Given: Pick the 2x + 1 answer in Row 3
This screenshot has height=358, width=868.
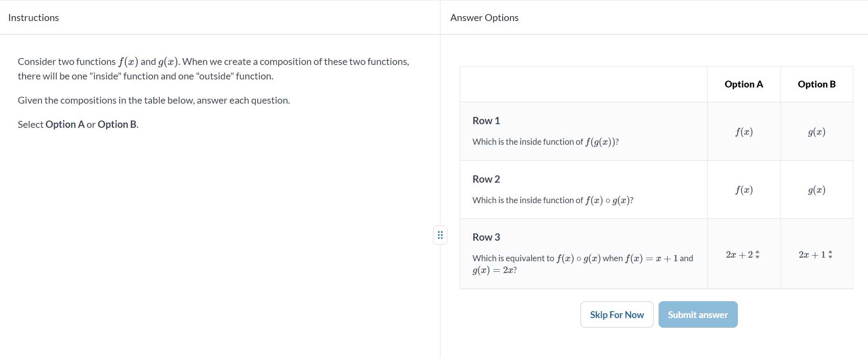Looking at the screenshot, I should click(816, 254).
